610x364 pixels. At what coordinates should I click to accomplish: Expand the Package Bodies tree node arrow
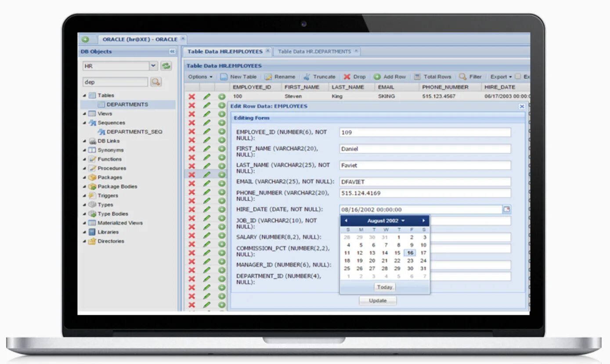[84, 187]
